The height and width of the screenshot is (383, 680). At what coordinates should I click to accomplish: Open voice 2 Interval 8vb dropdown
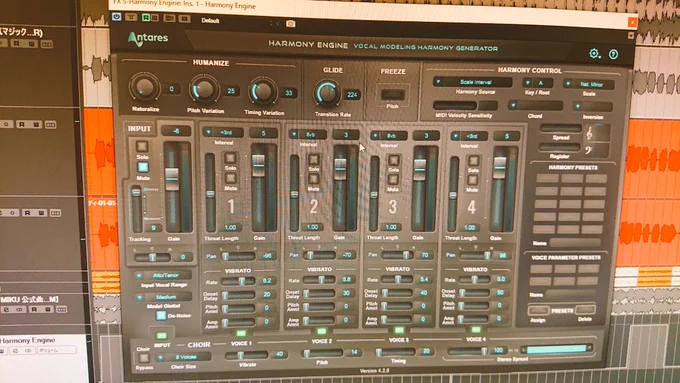pyautogui.click(x=307, y=134)
